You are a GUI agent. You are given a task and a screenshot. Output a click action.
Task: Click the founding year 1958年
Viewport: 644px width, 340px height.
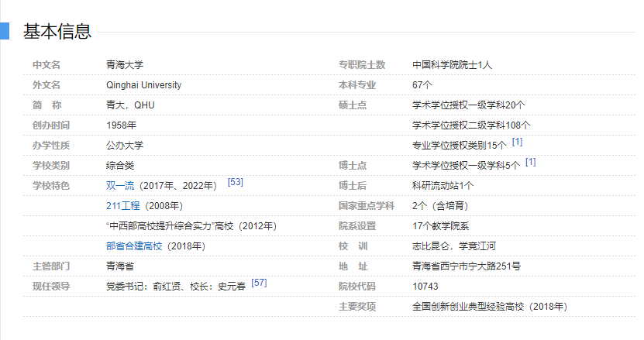tap(121, 125)
